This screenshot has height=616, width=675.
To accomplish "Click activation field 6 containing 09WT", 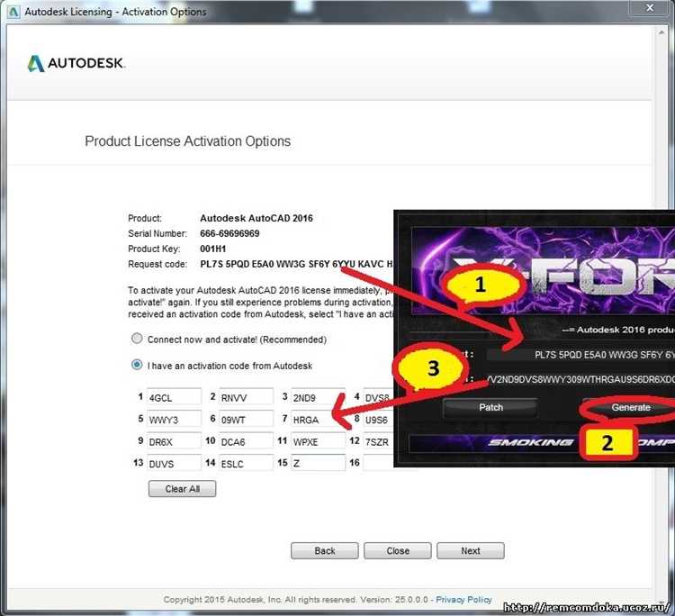I will 247,419.
